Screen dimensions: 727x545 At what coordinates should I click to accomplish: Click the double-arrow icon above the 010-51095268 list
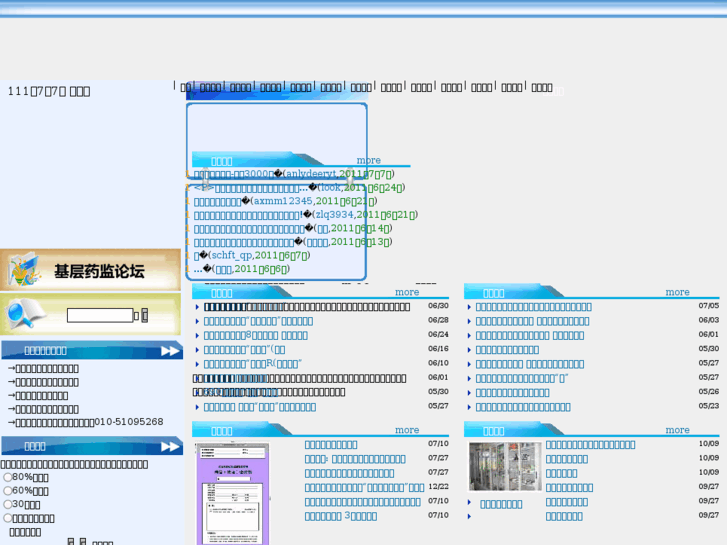click(x=171, y=351)
